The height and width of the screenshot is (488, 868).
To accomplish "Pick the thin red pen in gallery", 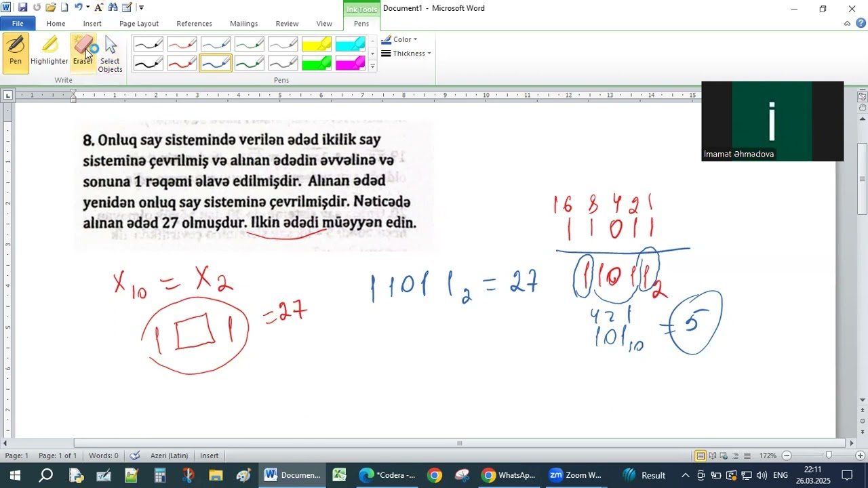I will click(x=182, y=45).
